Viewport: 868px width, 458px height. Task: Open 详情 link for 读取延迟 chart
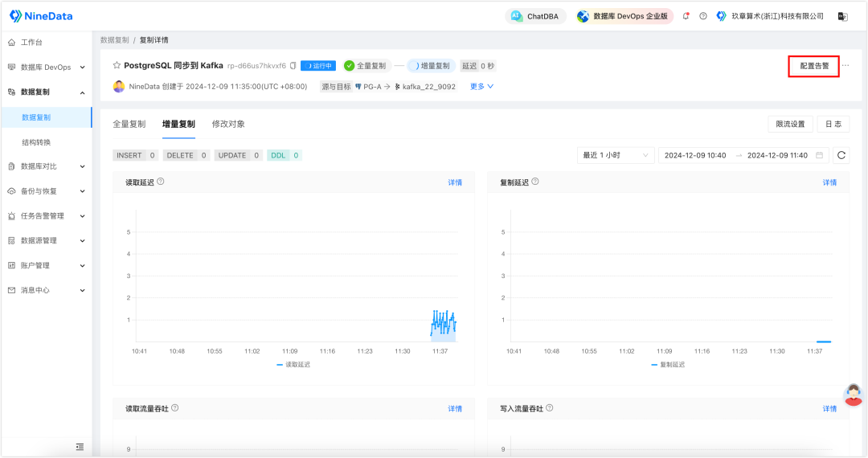click(x=455, y=182)
